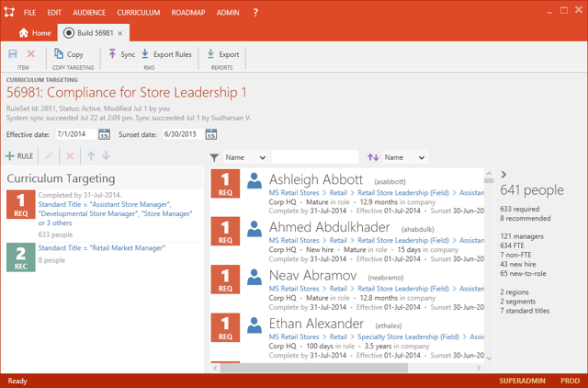Screen dimensions: 588x388
Task: Click SUPERADMIN in the status bar
Action: click(522, 381)
